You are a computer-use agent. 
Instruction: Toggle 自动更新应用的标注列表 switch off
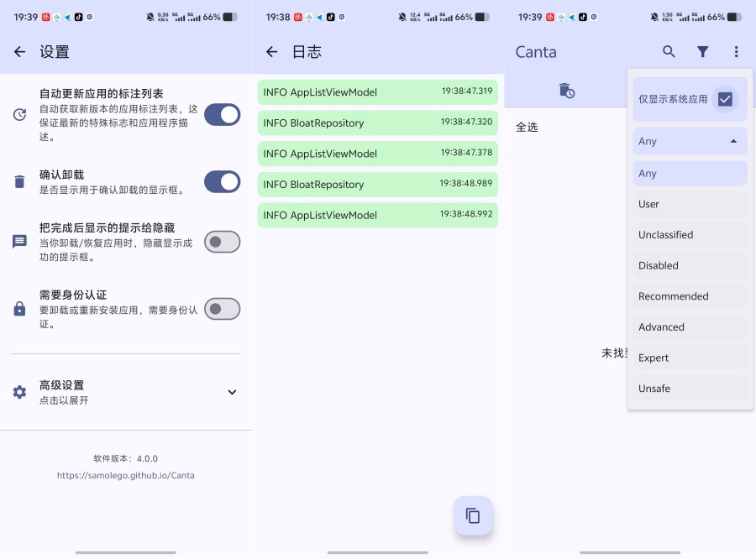223,115
